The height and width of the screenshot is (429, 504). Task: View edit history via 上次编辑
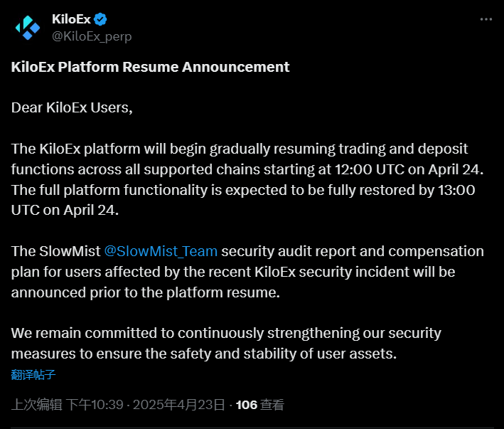point(36,405)
